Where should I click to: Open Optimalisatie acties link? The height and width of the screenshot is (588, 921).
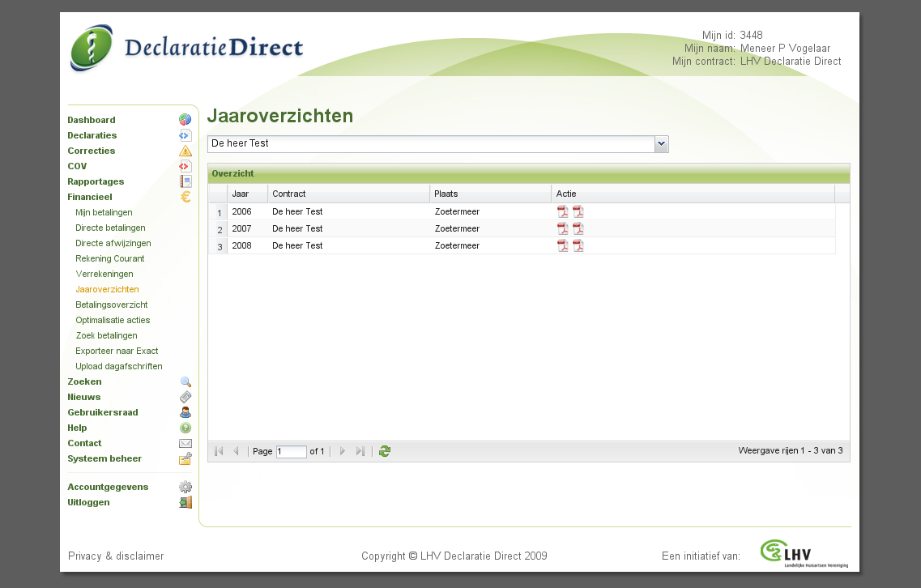[x=113, y=320]
